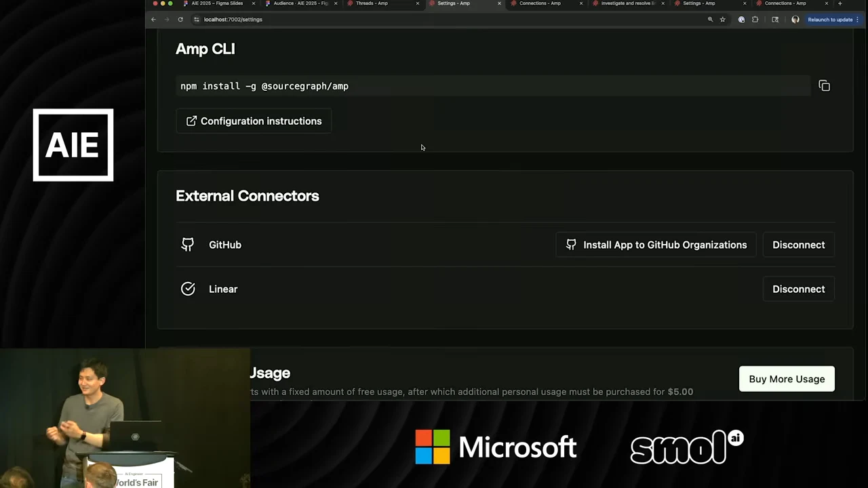Switch to Investigate and resolve tab
Screen dimensions: 868x488
628,3
